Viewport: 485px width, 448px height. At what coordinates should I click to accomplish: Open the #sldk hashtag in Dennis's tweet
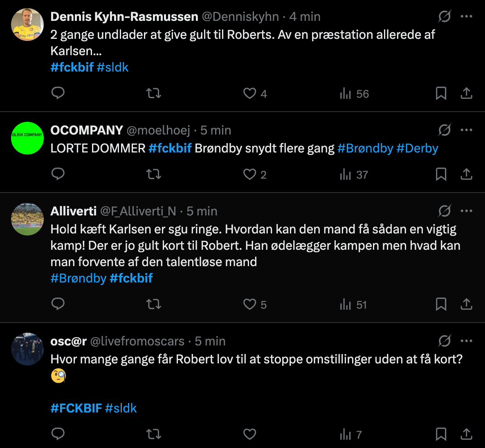(113, 67)
